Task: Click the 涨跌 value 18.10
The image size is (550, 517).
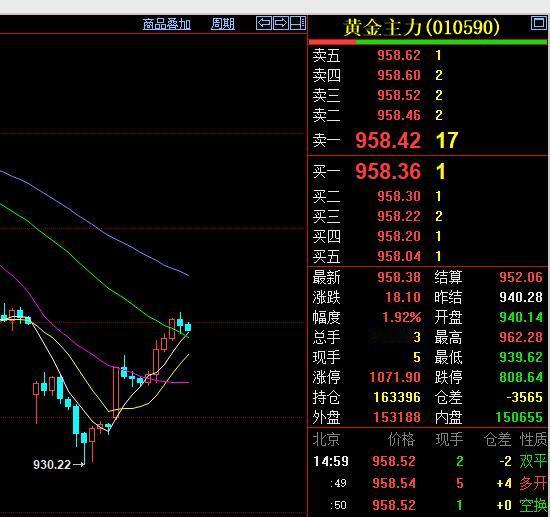Action: 403,297
